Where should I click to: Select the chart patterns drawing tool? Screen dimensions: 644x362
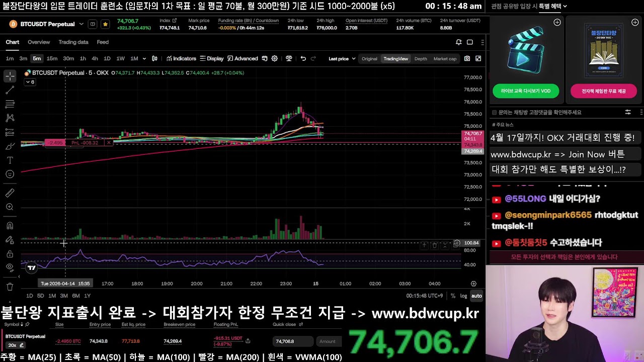point(10,118)
